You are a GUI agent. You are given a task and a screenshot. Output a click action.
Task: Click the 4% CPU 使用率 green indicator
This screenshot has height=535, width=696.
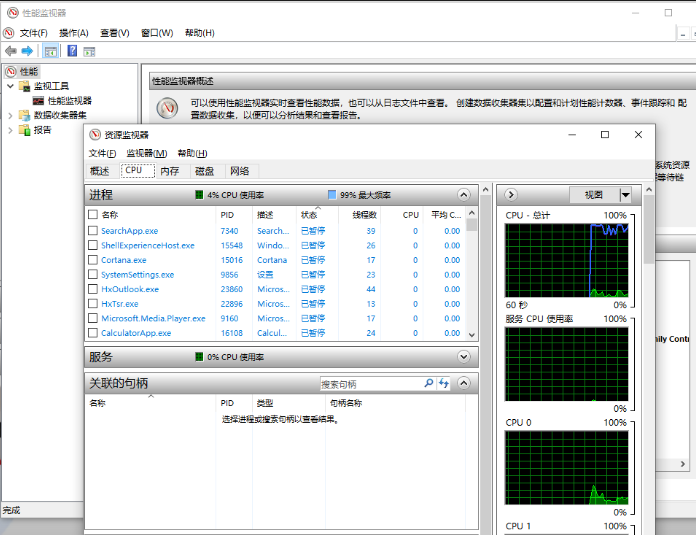(x=199, y=195)
